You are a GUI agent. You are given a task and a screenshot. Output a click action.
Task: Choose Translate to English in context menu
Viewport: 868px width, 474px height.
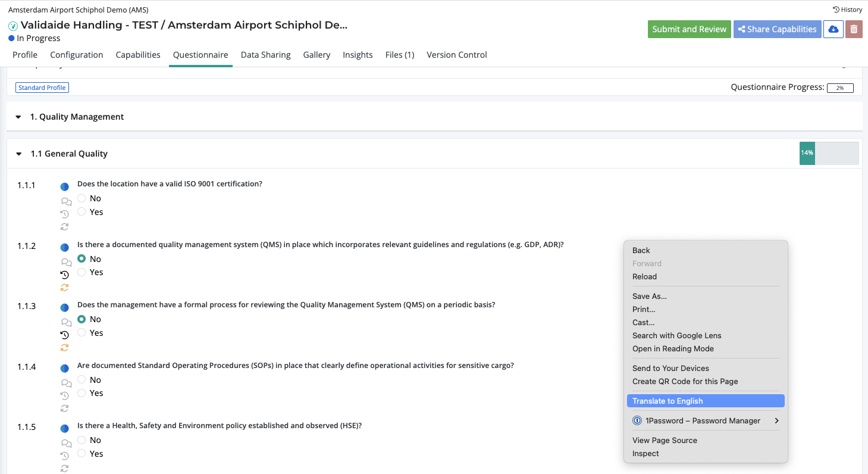click(x=706, y=401)
